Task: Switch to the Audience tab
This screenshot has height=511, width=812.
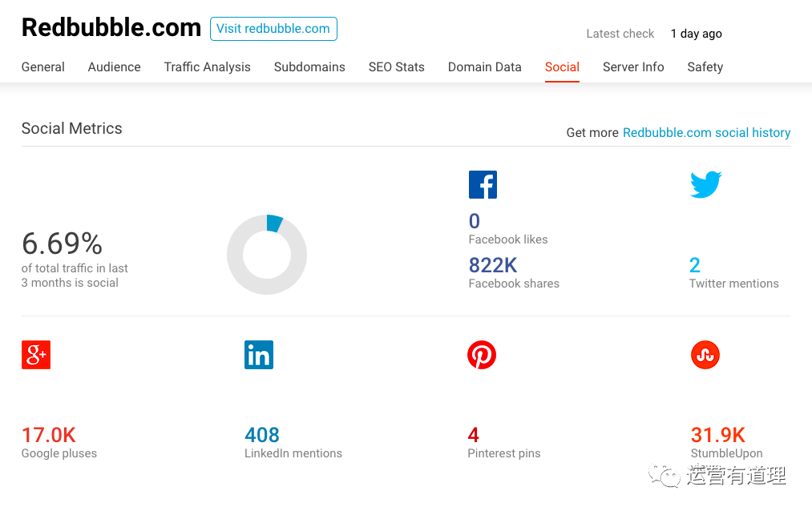Action: click(x=115, y=67)
